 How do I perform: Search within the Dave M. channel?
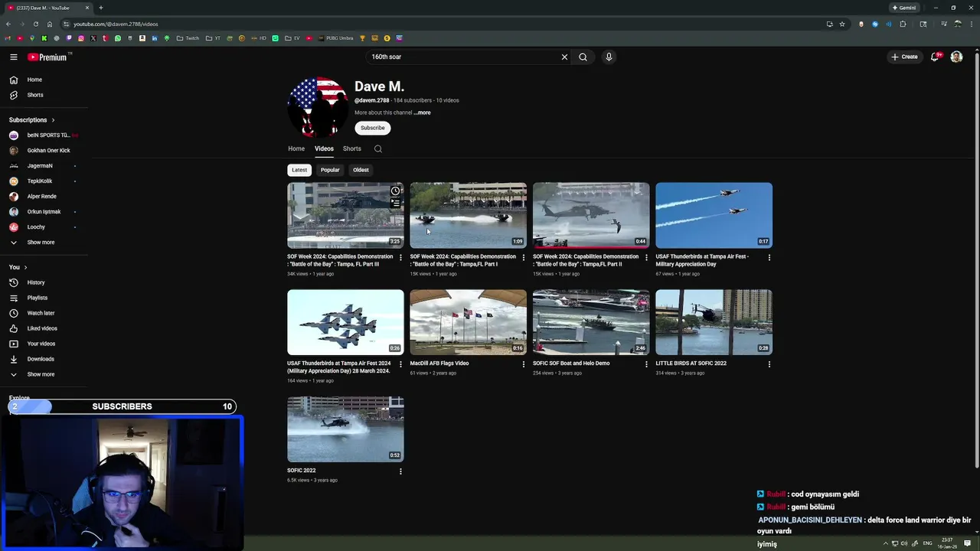click(377, 148)
